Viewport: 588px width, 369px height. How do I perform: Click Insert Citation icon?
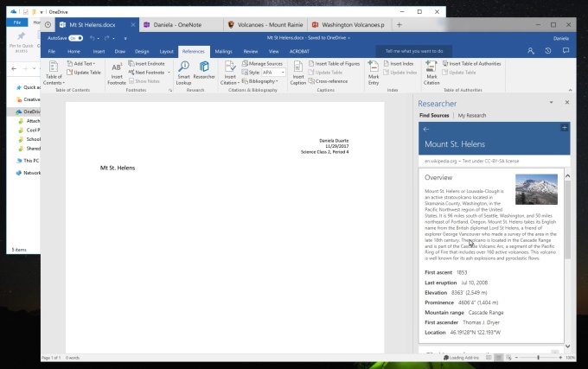(230, 71)
